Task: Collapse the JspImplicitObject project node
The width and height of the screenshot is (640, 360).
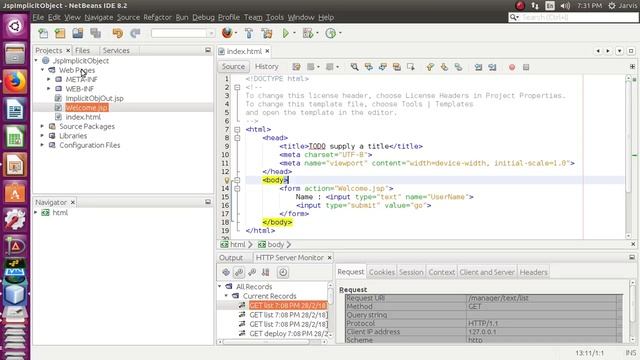Action: (x=36, y=60)
